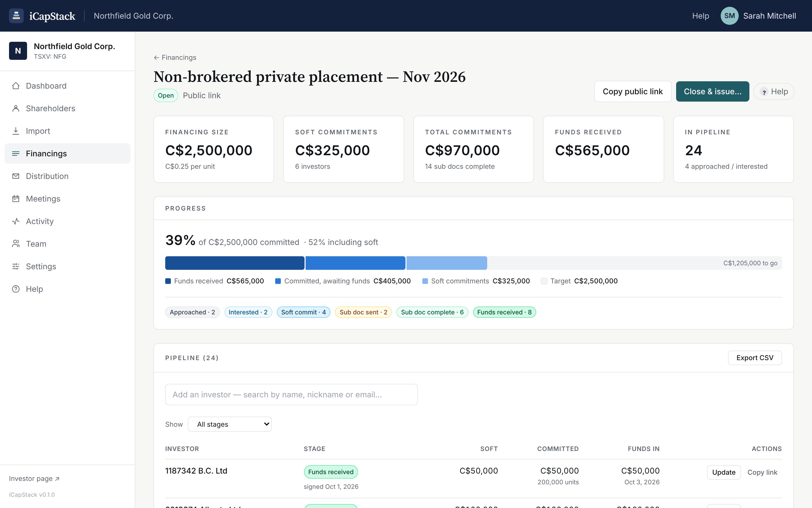Click the Activity pulse icon
The height and width of the screenshot is (508, 812).
[x=16, y=221]
